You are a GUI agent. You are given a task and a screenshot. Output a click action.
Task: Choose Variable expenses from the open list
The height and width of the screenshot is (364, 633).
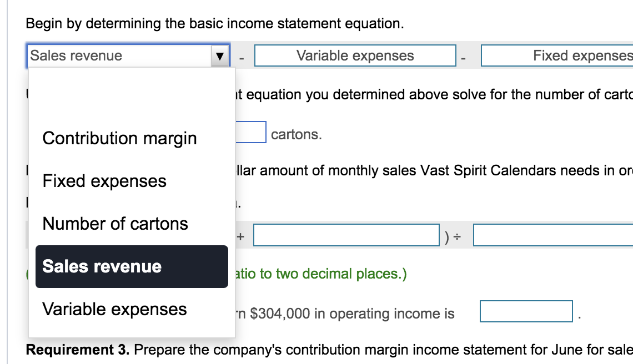coord(113,309)
